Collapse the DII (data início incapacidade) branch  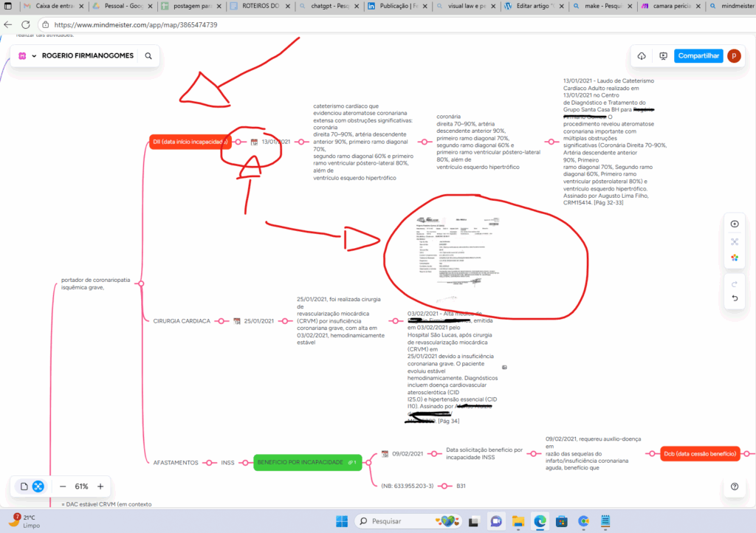pos(236,142)
